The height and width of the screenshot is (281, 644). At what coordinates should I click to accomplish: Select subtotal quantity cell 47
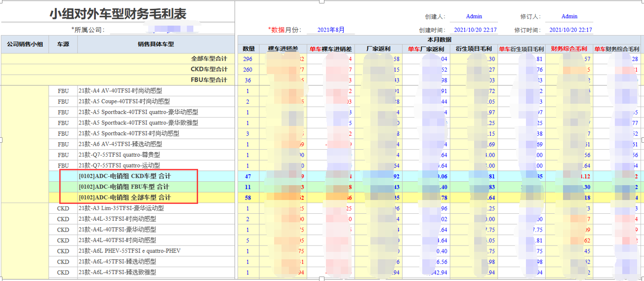249,176
